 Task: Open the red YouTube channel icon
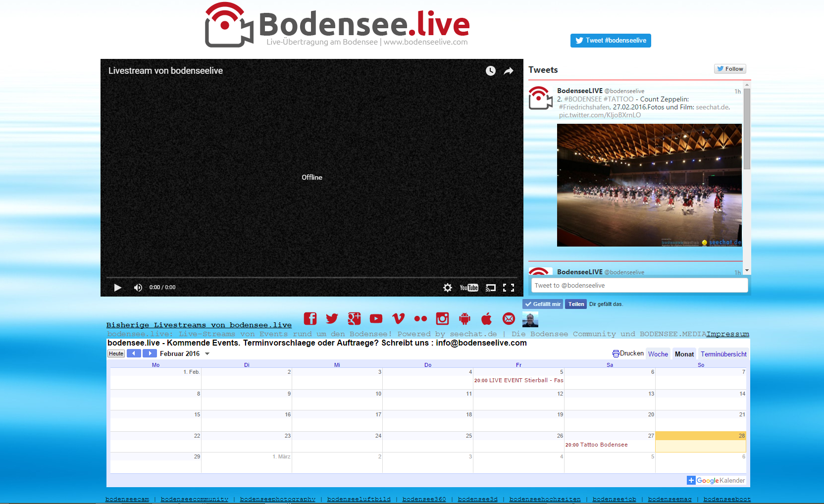click(x=376, y=319)
